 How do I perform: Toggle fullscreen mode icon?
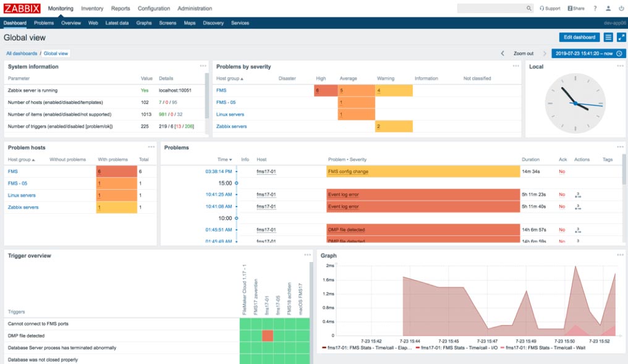click(x=621, y=37)
